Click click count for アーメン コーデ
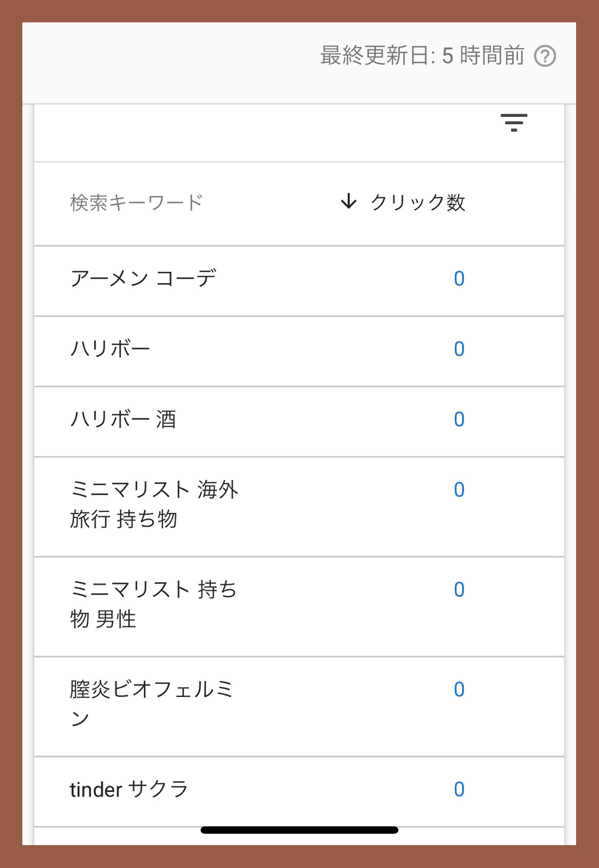The image size is (599, 868). (459, 279)
